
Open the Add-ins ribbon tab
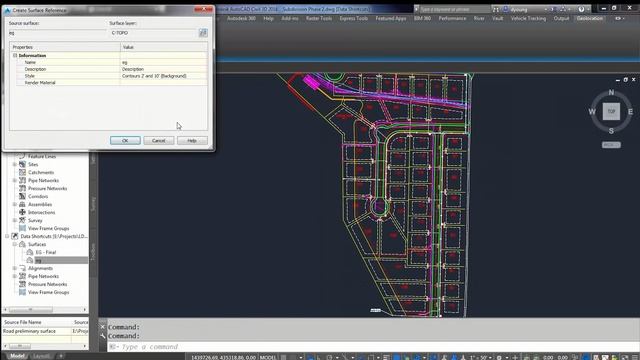pyautogui.click(x=289, y=18)
